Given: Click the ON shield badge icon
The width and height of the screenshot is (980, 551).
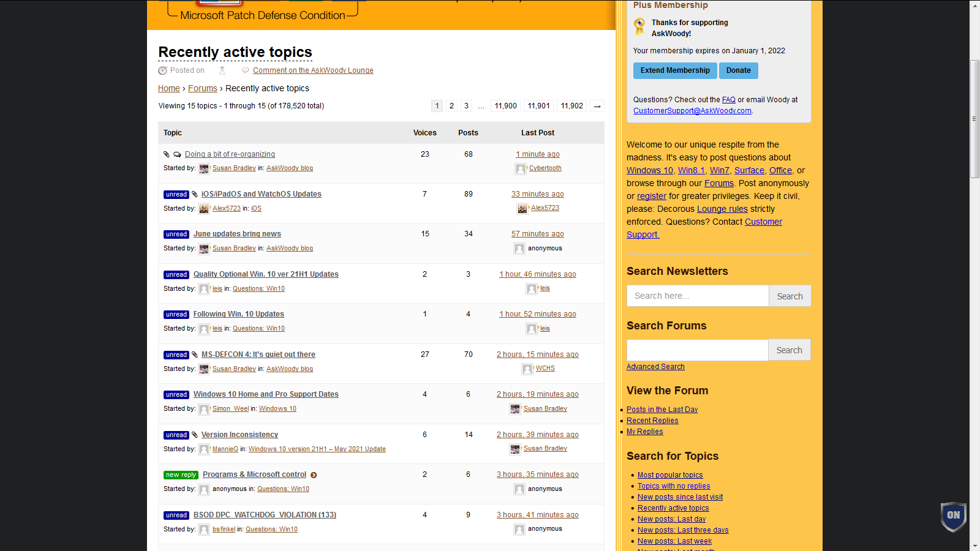Looking at the screenshot, I should pos(953,516).
